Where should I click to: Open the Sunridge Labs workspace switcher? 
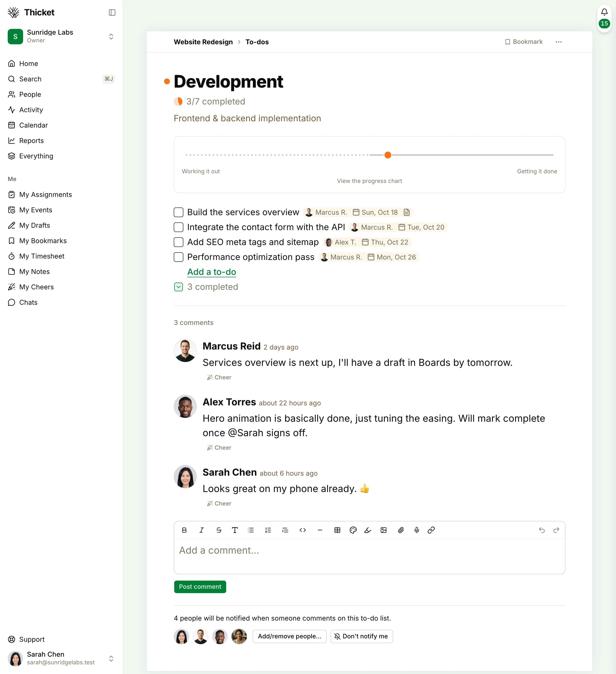[x=62, y=36]
